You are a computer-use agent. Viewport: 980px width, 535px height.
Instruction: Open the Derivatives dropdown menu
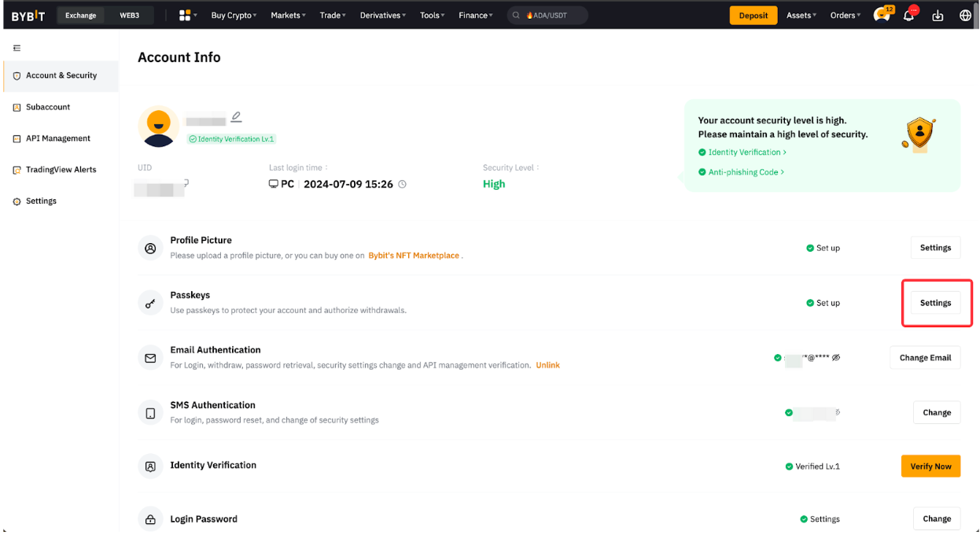point(383,15)
